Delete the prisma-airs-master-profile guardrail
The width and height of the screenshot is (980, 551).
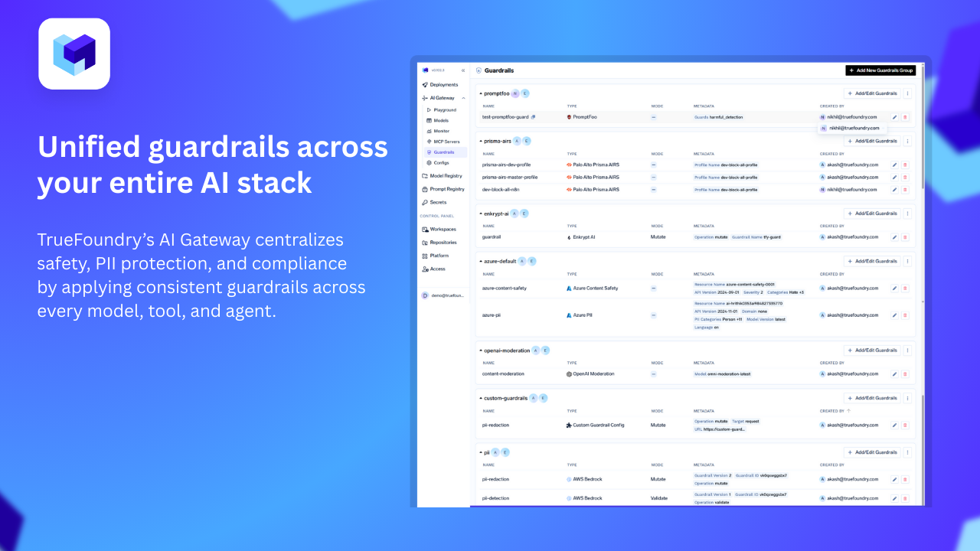(905, 177)
